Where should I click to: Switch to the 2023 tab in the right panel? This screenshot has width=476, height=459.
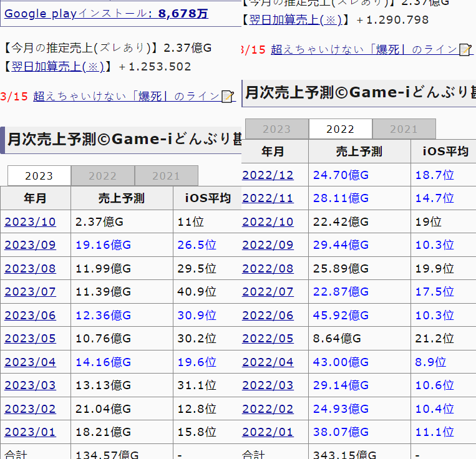277,129
